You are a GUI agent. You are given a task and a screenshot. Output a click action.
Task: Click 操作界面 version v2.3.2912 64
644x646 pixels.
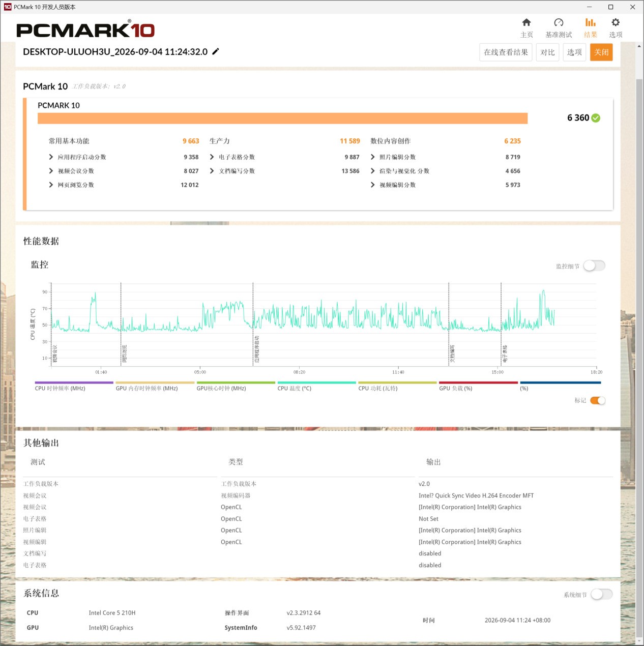[x=304, y=613]
